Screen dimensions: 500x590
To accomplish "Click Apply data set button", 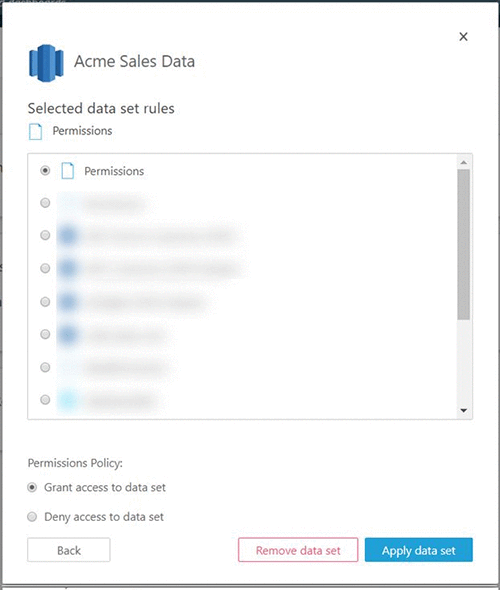I will tap(418, 550).
